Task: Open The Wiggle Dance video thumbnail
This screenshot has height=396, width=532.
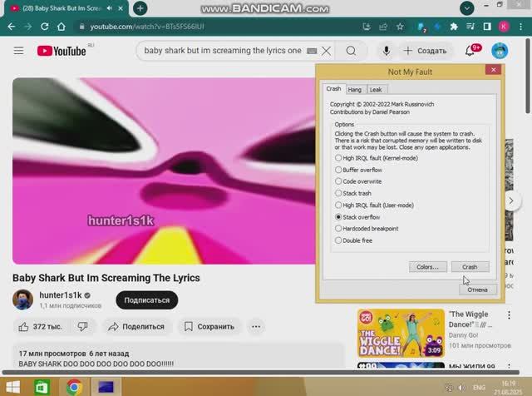Action: coord(401,333)
